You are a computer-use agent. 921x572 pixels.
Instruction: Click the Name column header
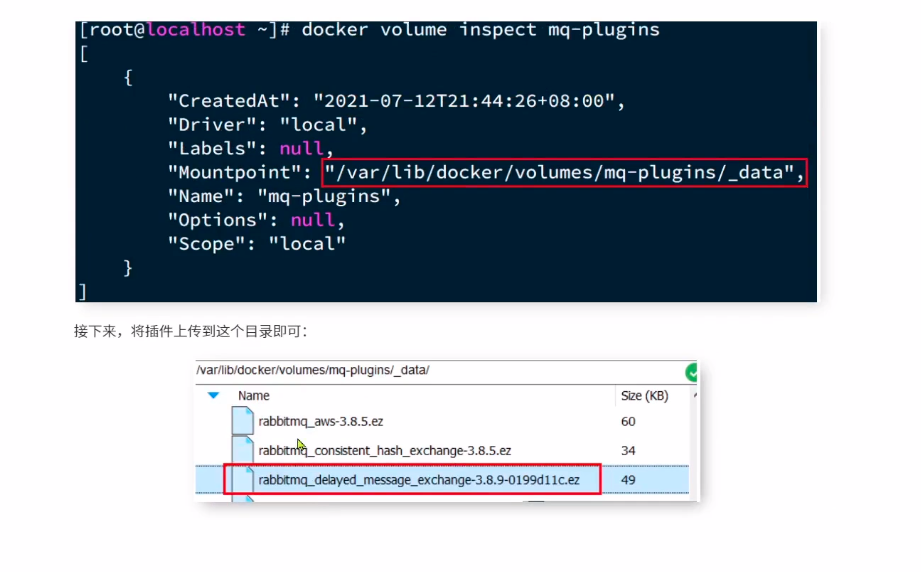point(253,396)
